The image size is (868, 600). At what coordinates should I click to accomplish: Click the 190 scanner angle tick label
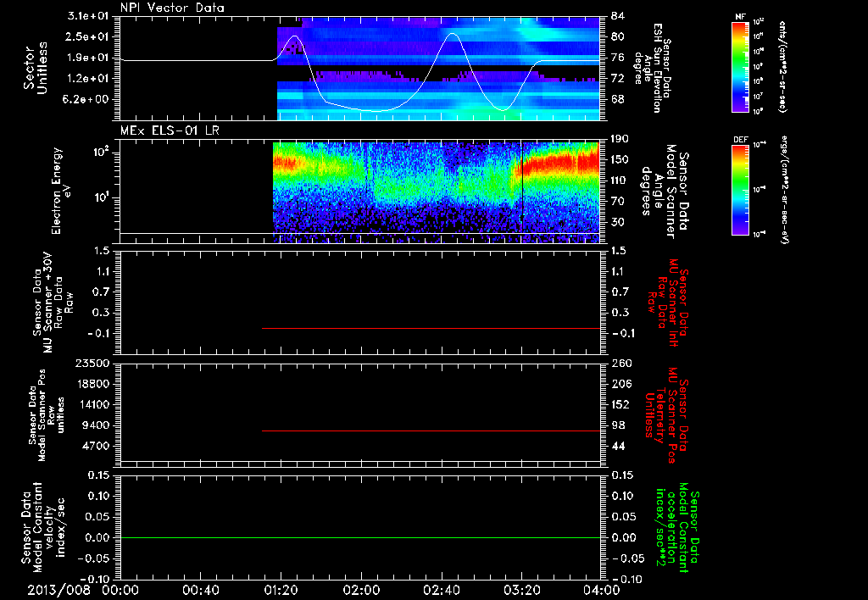point(620,139)
